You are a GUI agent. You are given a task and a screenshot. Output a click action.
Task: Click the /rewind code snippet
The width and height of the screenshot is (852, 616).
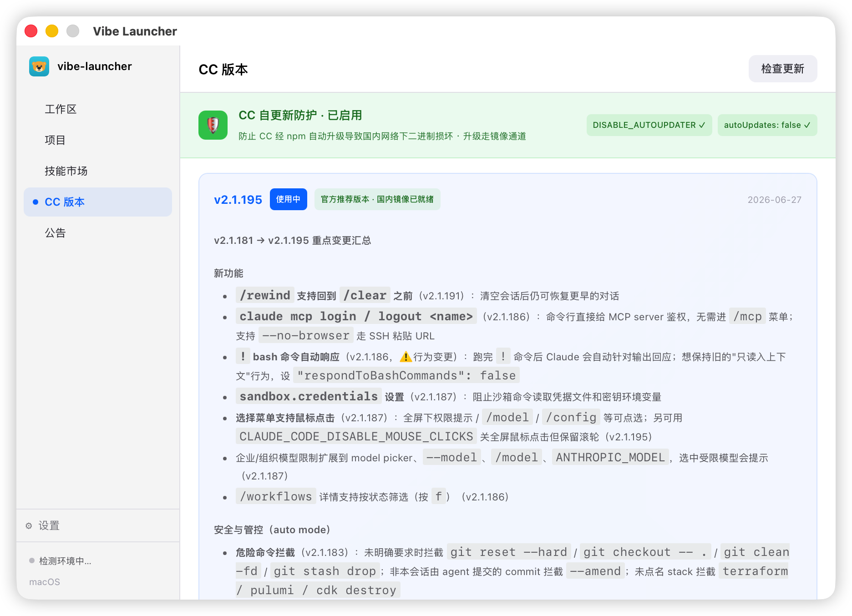click(265, 295)
